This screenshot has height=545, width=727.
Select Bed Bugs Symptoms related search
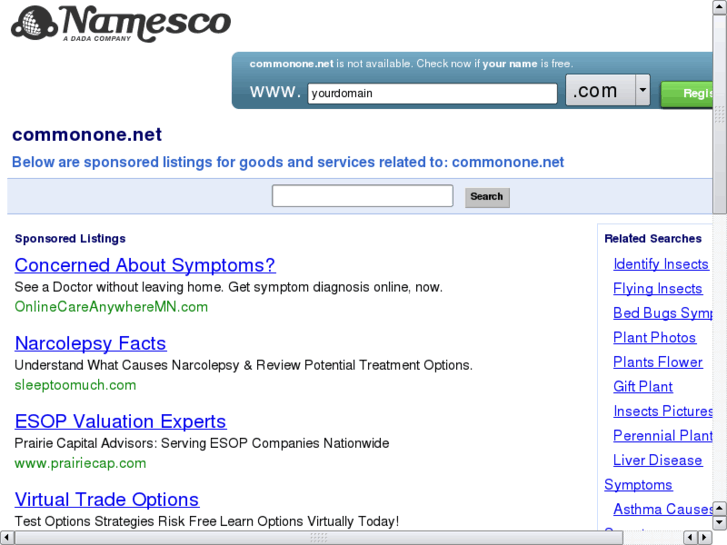(663, 313)
